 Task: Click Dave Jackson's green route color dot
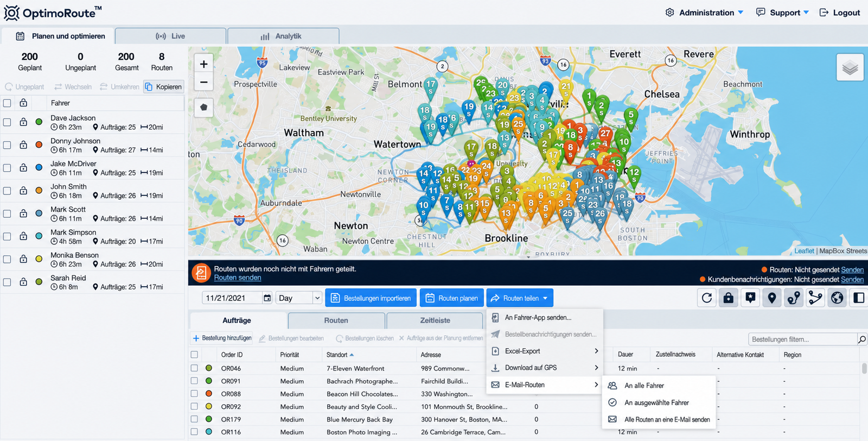click(x=39, y=122)
